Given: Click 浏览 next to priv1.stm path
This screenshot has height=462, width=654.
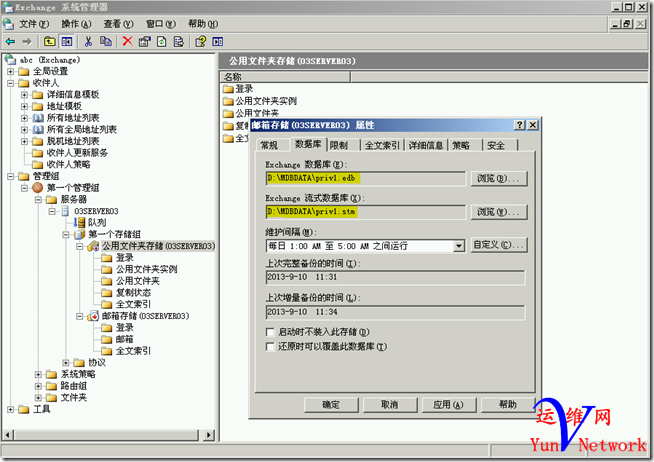Looking at the screenshot, I should tap(499, 212).
